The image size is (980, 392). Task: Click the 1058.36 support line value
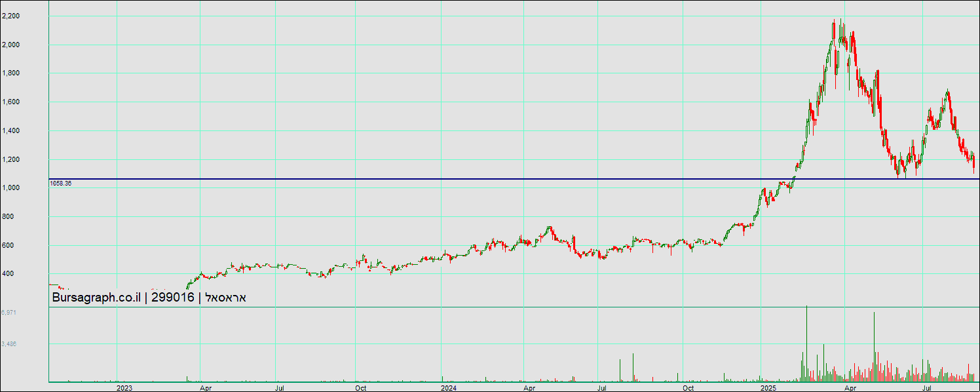click(60, 184)
